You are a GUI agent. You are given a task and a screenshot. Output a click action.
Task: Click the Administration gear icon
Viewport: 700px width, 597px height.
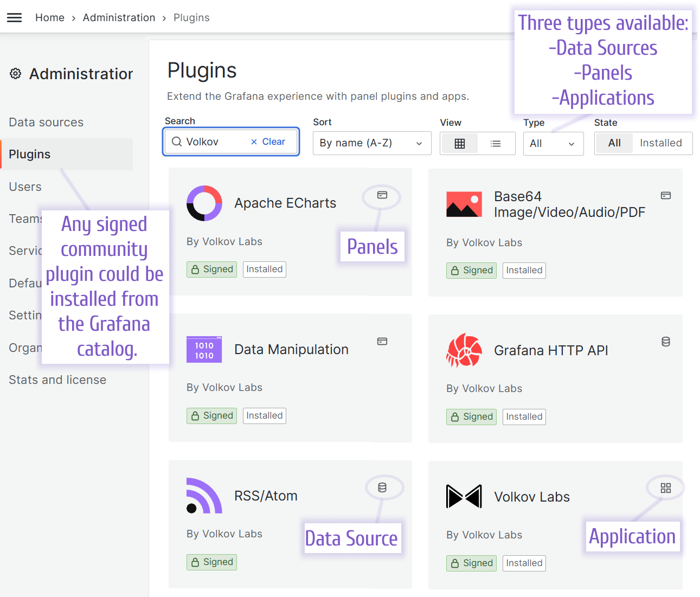[16, 74]
